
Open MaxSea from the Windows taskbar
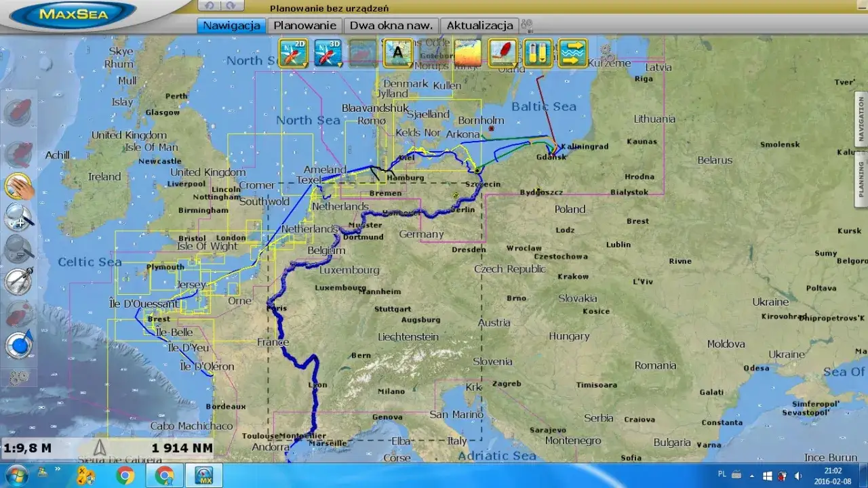(204, 476)
